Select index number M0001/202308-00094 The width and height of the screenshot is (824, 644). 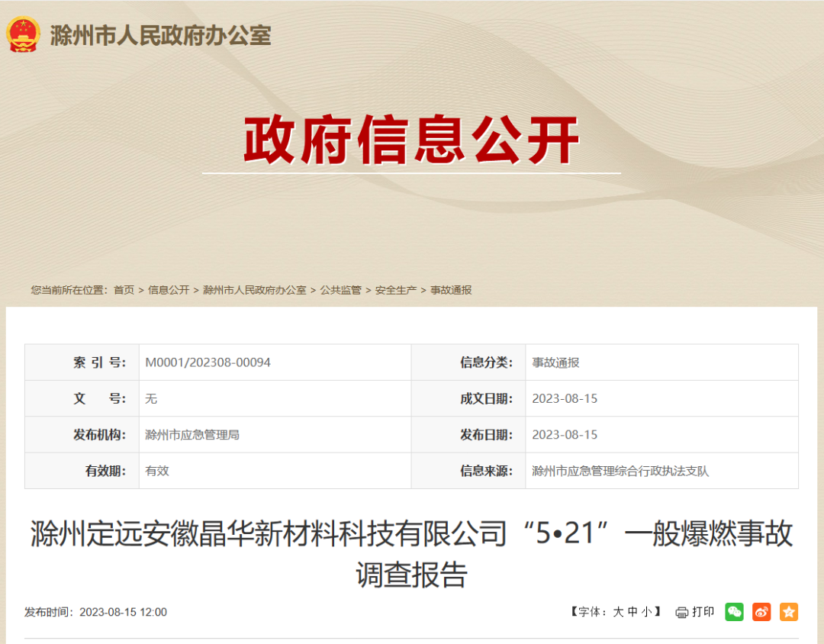(x=208, y=362)
